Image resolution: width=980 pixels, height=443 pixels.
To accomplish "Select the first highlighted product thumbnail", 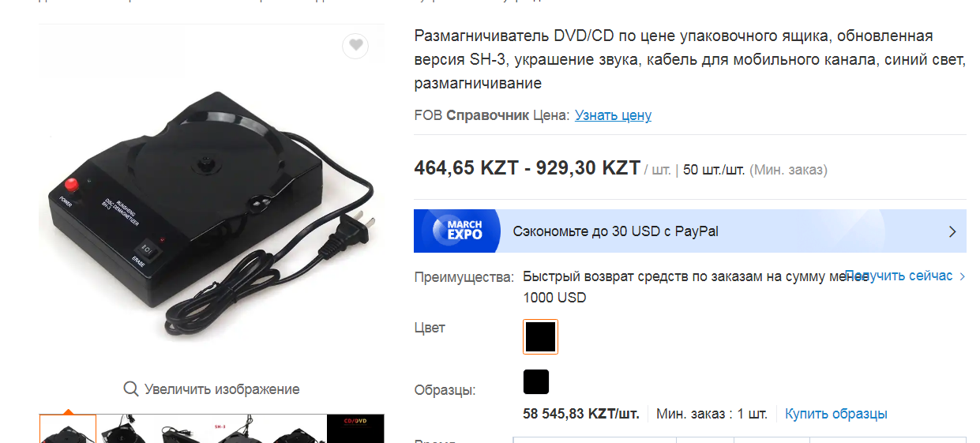I will click(68, 429).
